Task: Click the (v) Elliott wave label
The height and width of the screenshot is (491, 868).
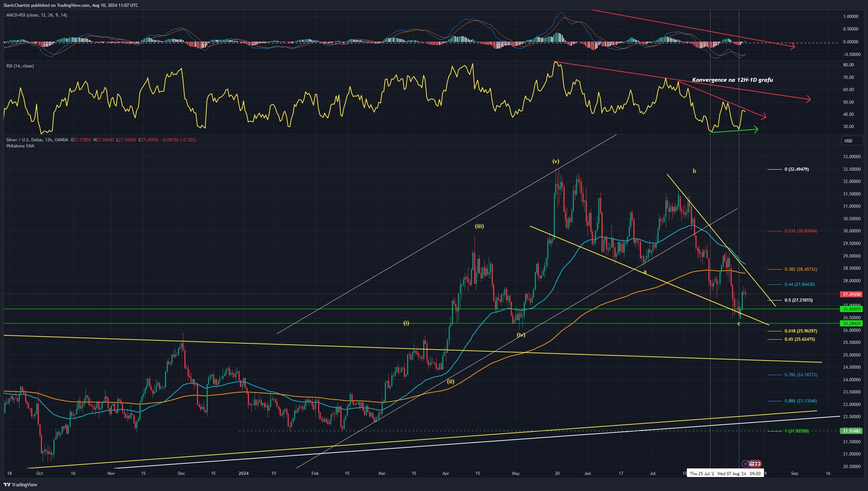Action: coord(556,161)
